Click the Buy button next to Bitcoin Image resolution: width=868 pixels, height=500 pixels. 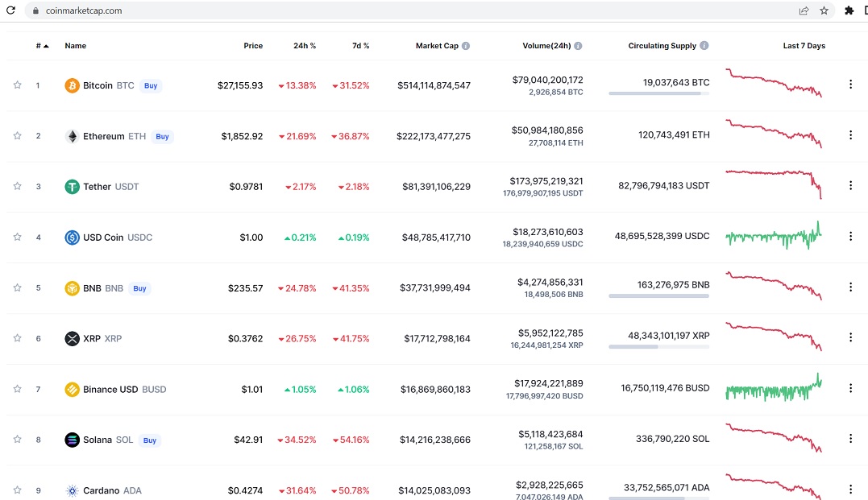pyautogui.click(x=151, y=85)
